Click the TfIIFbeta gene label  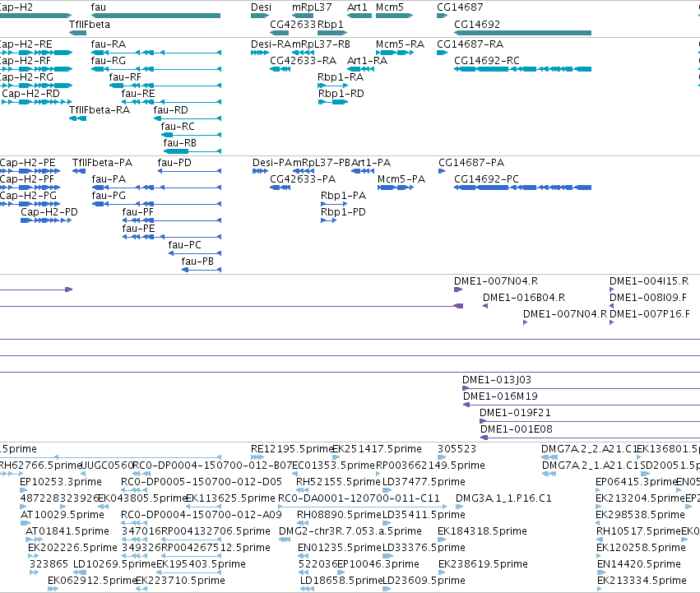pos(90,25)
